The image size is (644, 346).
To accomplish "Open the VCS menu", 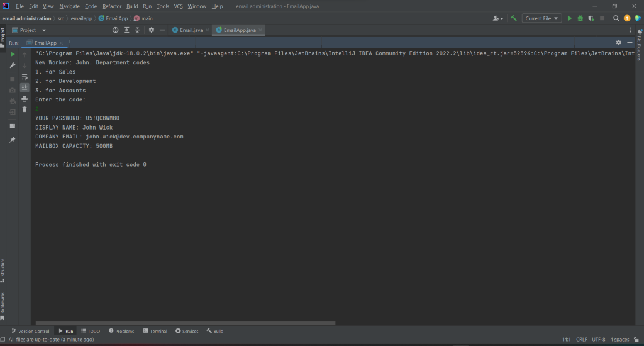I will pyautogui.click(x=178, y=6).
